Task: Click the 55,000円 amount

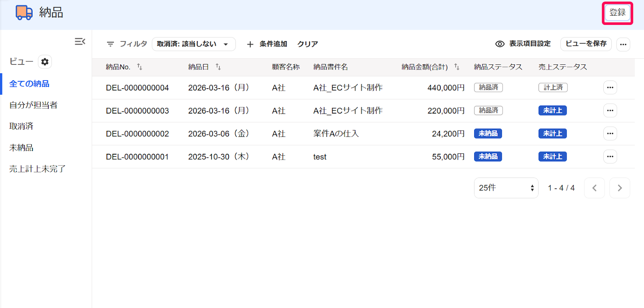Action: pyautogui.click(x=448, y=157)
